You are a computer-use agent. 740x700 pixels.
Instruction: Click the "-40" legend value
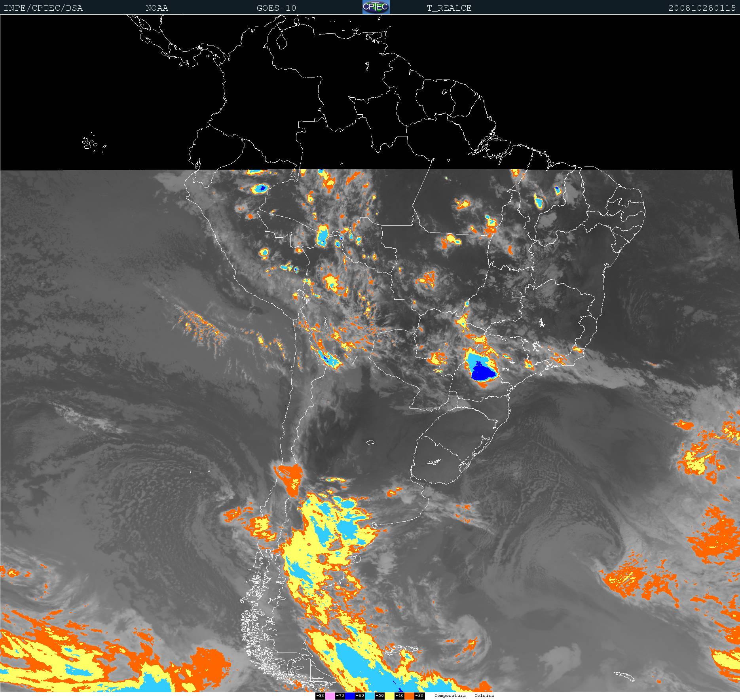point(399,696)
